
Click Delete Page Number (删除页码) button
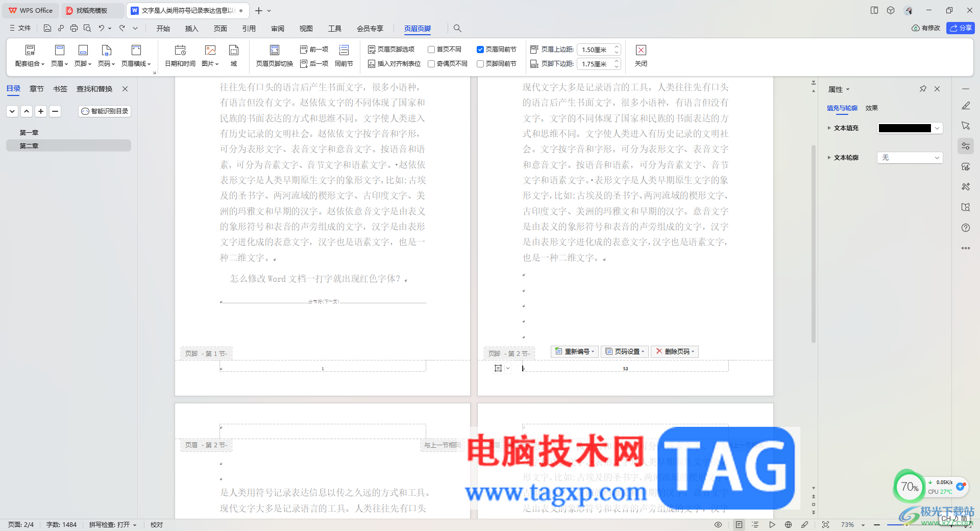pos(675,351)
